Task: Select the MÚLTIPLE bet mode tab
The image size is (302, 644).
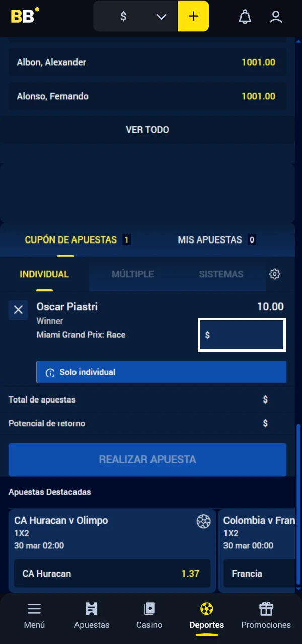Action: coord(132,274)
